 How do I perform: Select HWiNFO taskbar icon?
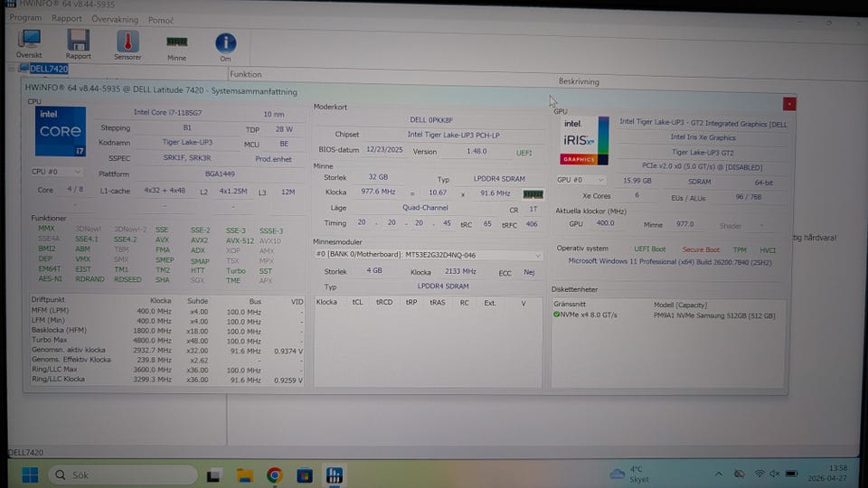click(334, 475)
